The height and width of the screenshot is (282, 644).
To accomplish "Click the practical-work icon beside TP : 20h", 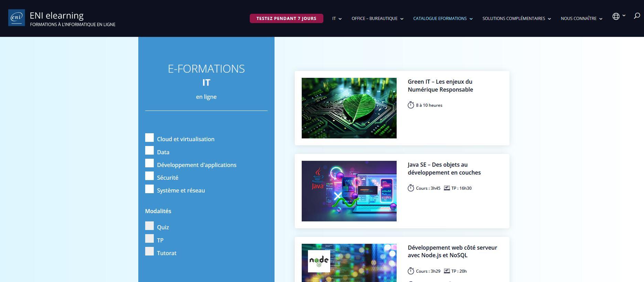I will pos(447,271).
